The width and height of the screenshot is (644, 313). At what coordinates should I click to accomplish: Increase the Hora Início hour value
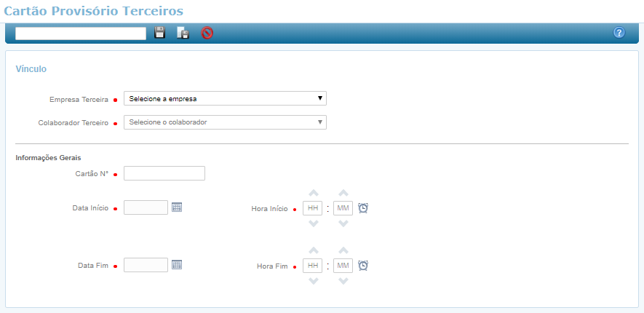tap(313, 193)
